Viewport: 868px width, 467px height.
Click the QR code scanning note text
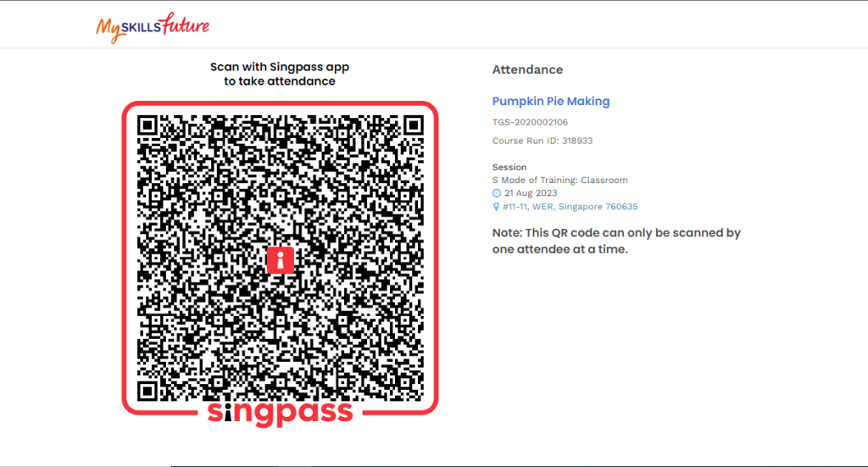(x=616, y=241)
